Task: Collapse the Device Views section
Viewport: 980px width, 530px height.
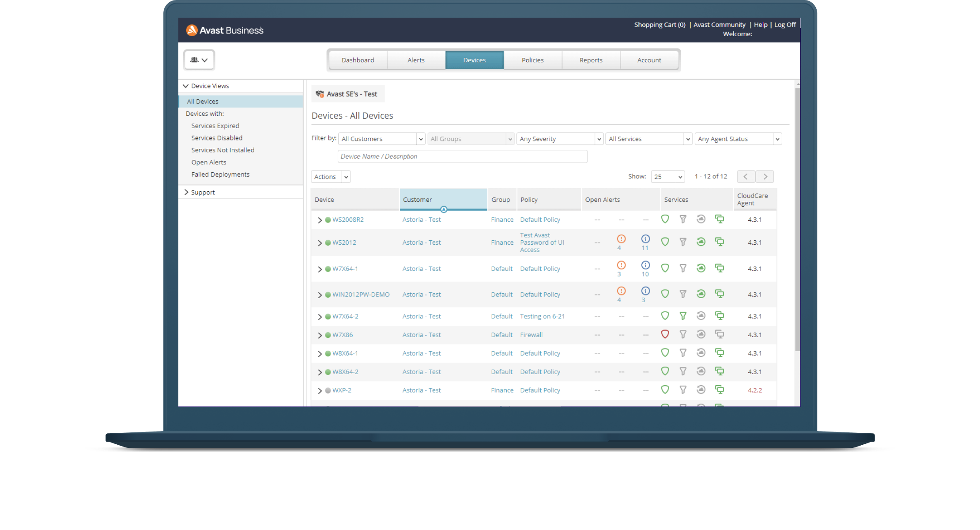Action: tap(186, 86)
